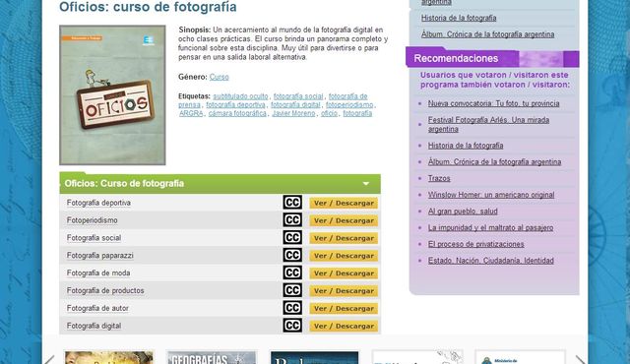630x364 pixels.
Task: Select the subtitulado oculto tag
Action: coord(240,96)
